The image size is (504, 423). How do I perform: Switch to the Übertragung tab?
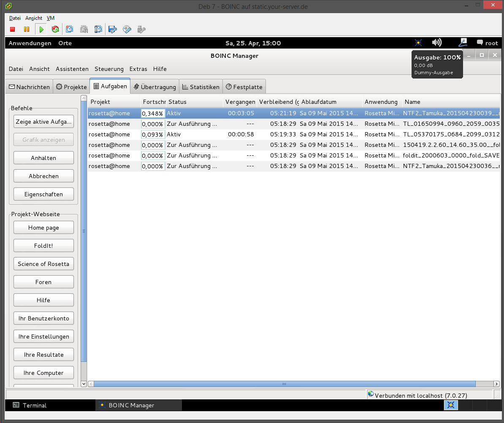[x=154, y=87]
